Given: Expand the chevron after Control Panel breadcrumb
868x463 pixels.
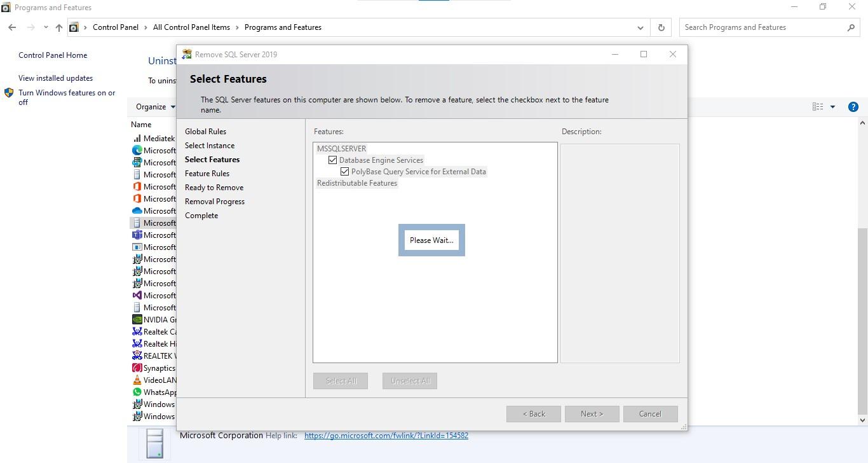Looking at the screenshot, I should 146,27.
